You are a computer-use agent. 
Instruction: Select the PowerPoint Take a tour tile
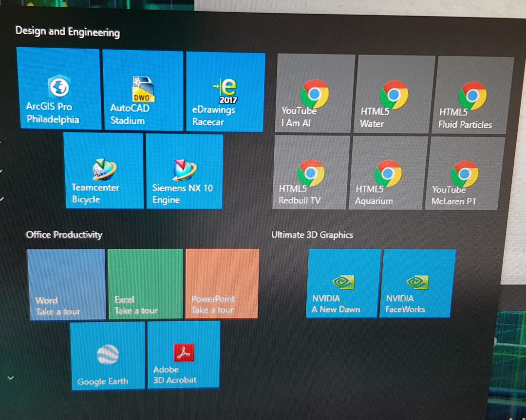222,284
